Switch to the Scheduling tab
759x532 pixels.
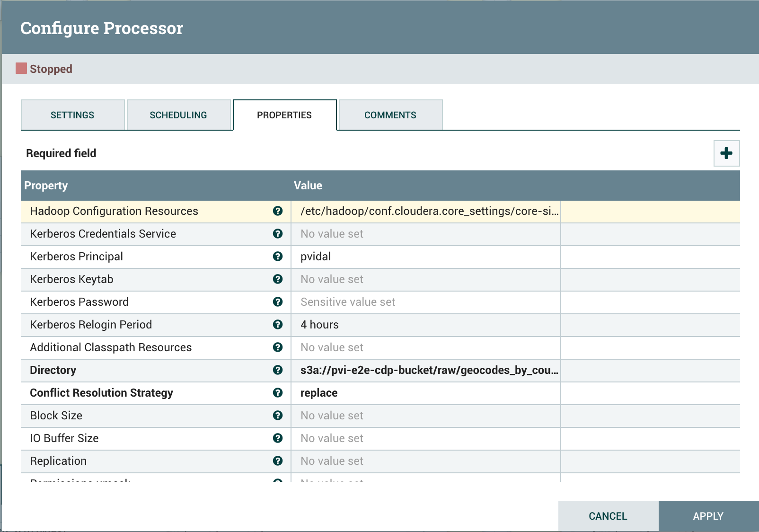coord(178,115)
